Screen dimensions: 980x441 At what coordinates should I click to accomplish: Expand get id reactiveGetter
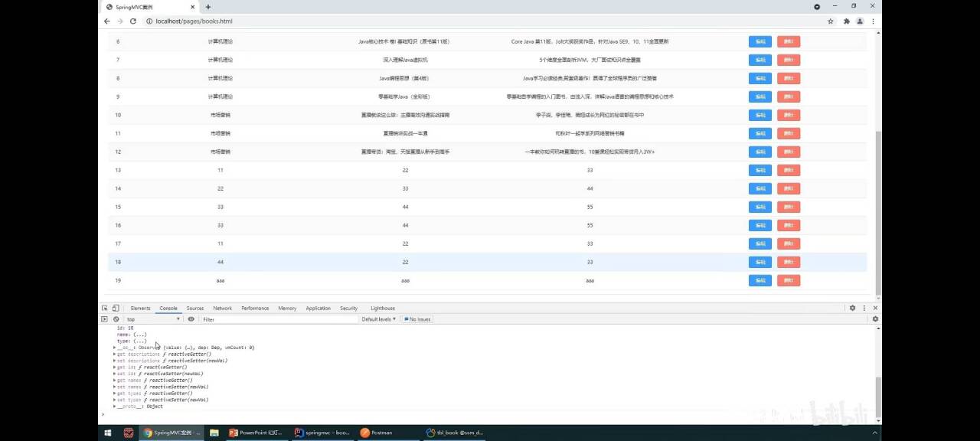(115, 367)
